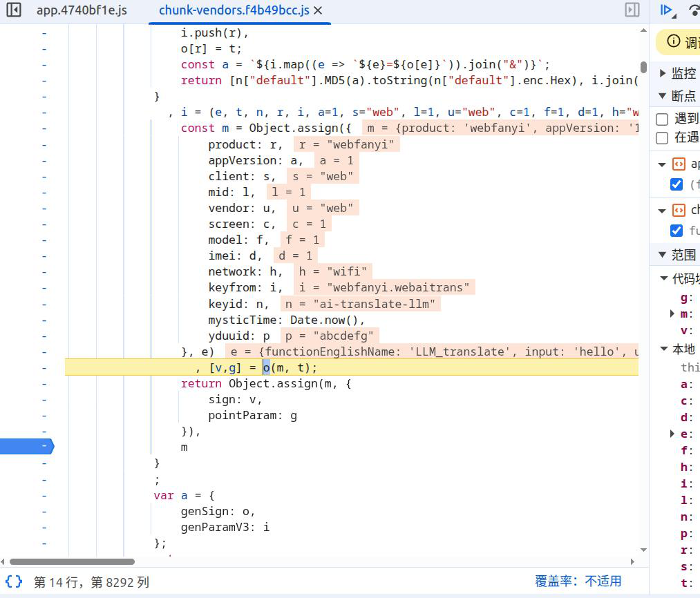Viewport: 700px width, 598px height.
Task: Toggle the file navigator sidebar icon
Action: coord(14,10)
